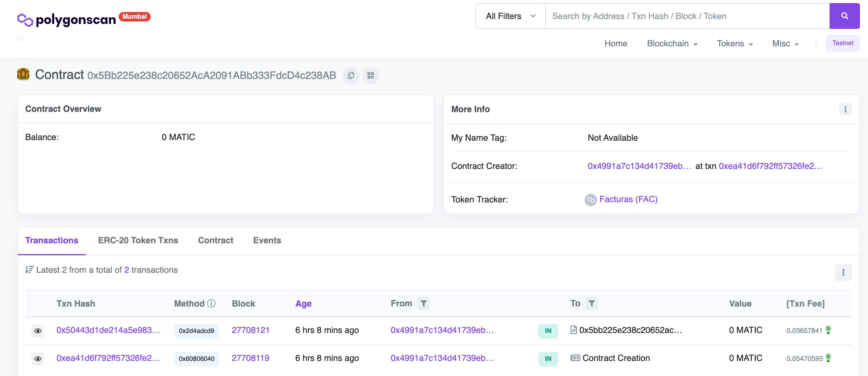This screenshot has height=376, width=868.
Task: Click the total 2 transactions count link
Action: [127, 270]
